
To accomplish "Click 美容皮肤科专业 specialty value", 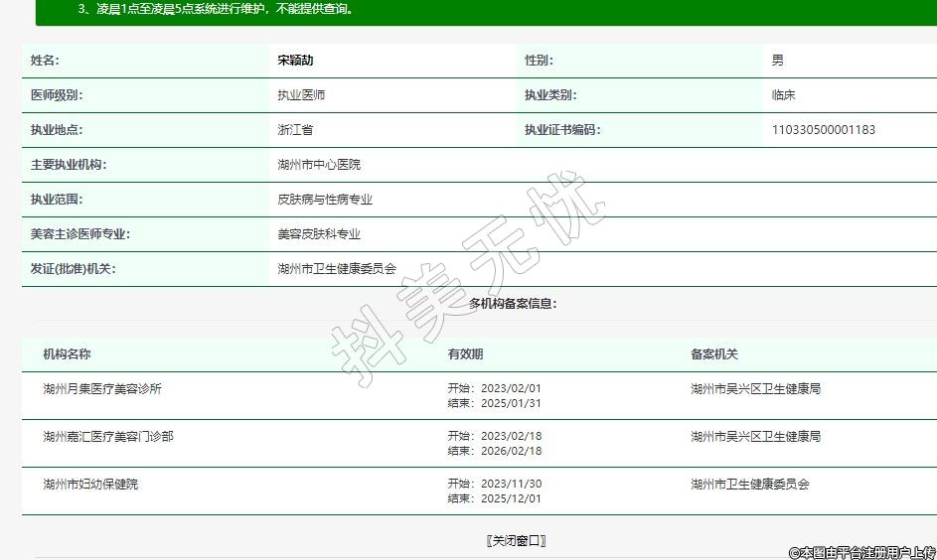I will click(319, 234).
